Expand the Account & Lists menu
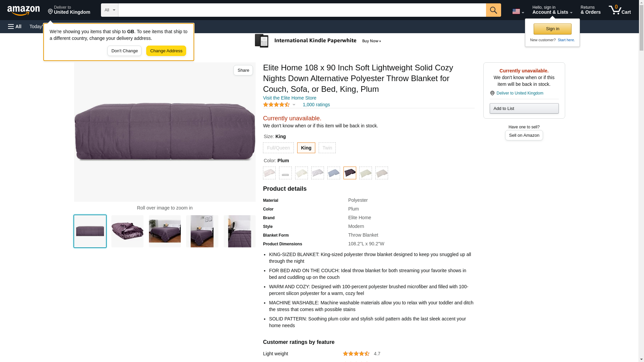Screen dimensions: 644x362 tap(552, 10)
